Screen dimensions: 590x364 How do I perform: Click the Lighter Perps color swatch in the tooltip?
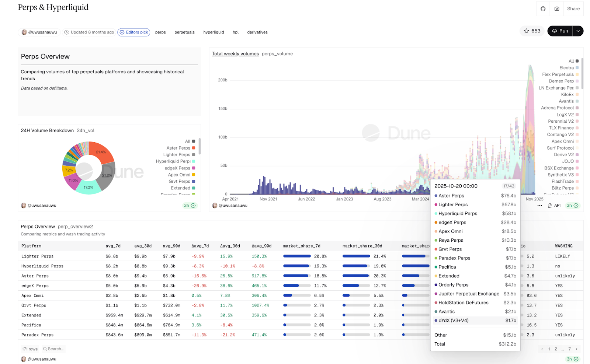point(435,204)
